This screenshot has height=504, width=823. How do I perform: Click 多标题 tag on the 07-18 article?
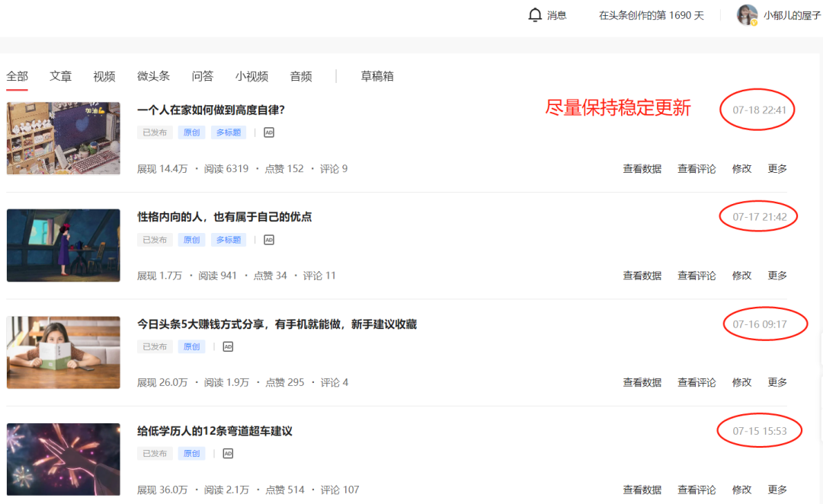(229, 132)
